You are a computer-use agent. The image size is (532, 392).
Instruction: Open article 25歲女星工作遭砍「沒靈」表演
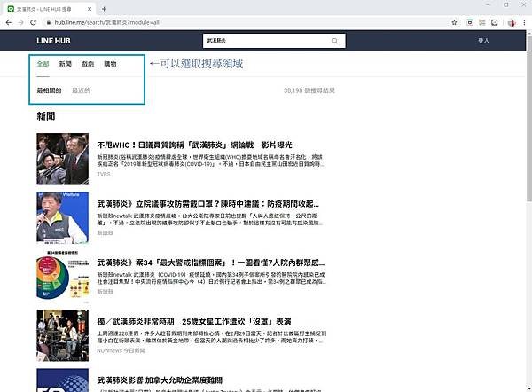click(194, 321)
